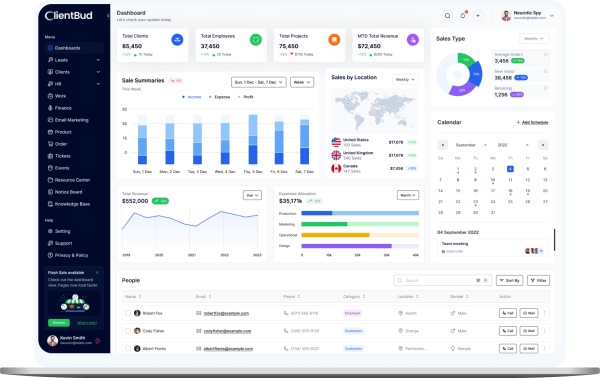Select highlighted day 4 in the calendar

510,169
